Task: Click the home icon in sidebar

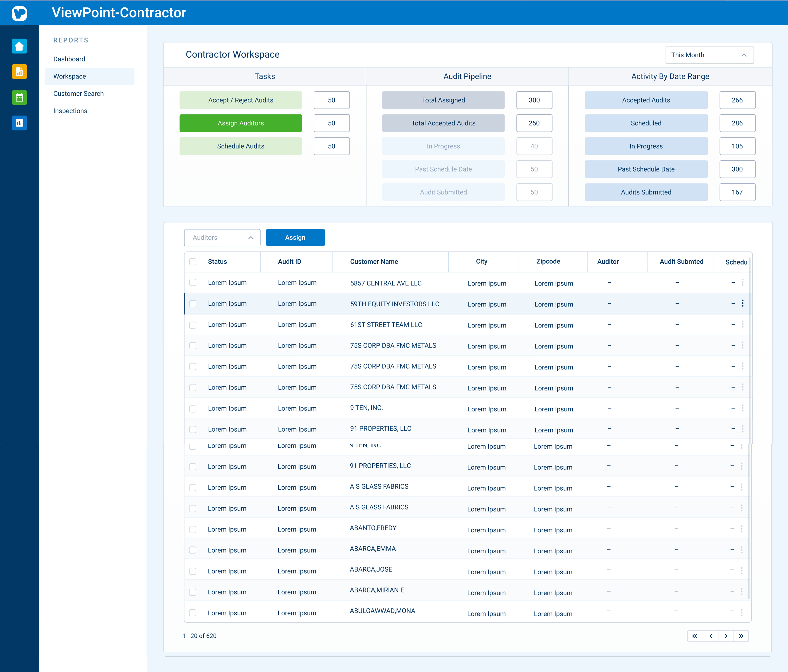Action: (19, 46)
